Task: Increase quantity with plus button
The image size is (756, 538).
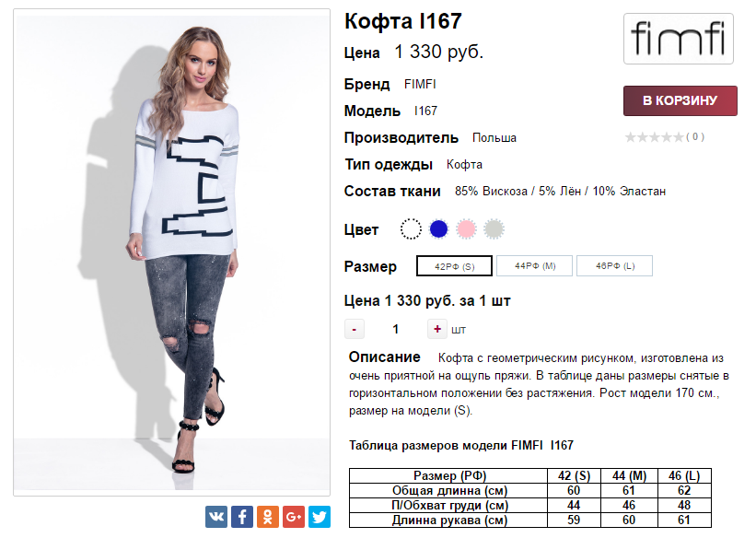Action: tap(437, 329)
